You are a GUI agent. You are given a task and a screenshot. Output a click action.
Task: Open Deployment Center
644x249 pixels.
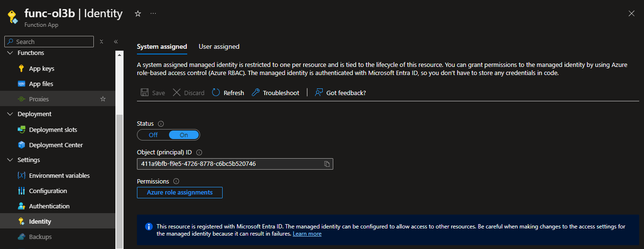(x=56, y=145)
